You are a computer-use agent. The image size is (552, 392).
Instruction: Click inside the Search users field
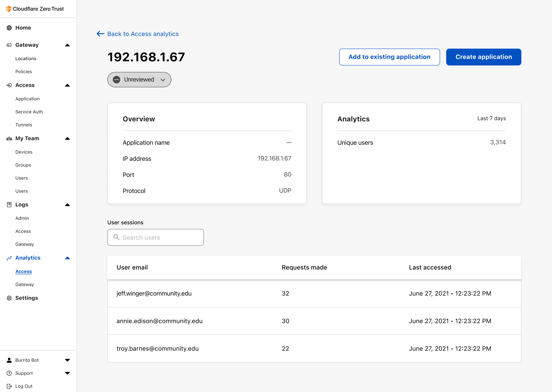click(x=159, y=237)
